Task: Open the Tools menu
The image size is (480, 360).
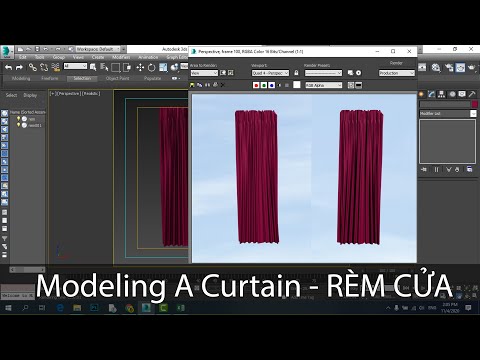Action: pyautogui.click(x=39, y=57)
